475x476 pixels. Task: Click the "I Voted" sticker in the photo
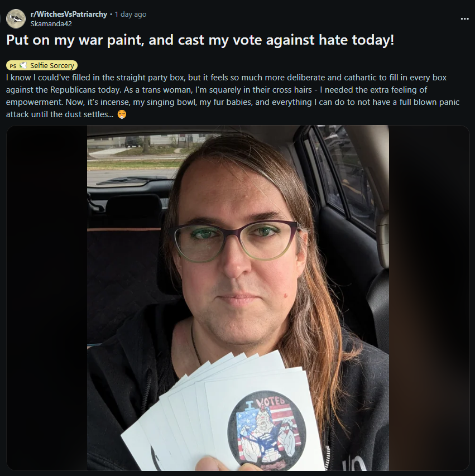pyautogui.click(x=267, y=431)
